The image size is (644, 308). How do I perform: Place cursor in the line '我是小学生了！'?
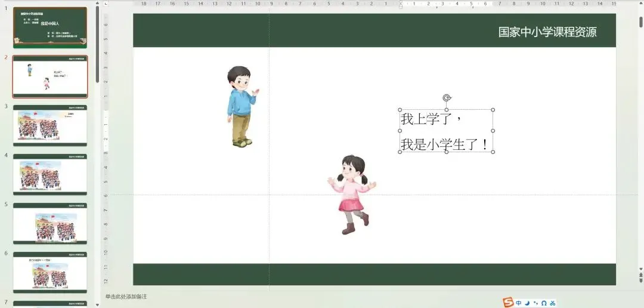click(445, 144)
